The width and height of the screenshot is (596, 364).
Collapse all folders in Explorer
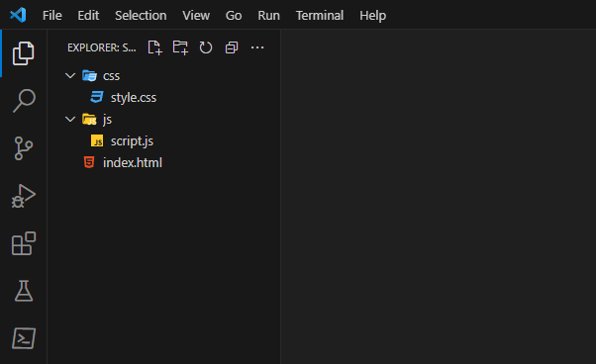click(232, 47)
